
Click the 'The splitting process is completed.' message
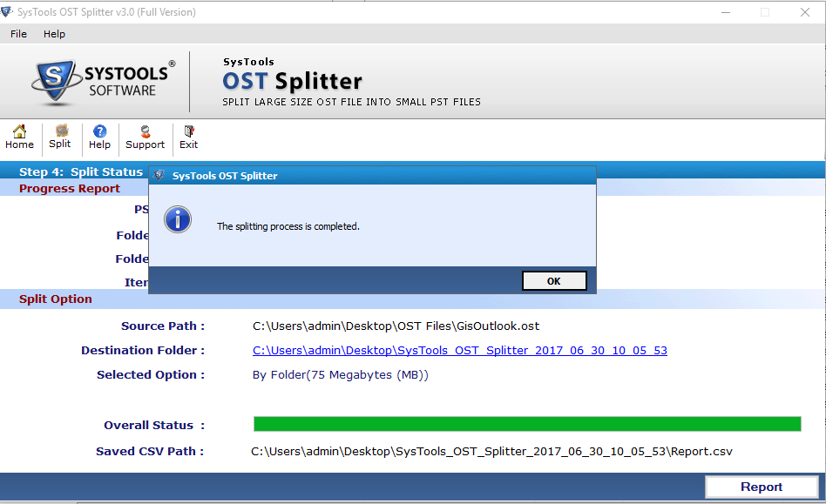[288, 226]
